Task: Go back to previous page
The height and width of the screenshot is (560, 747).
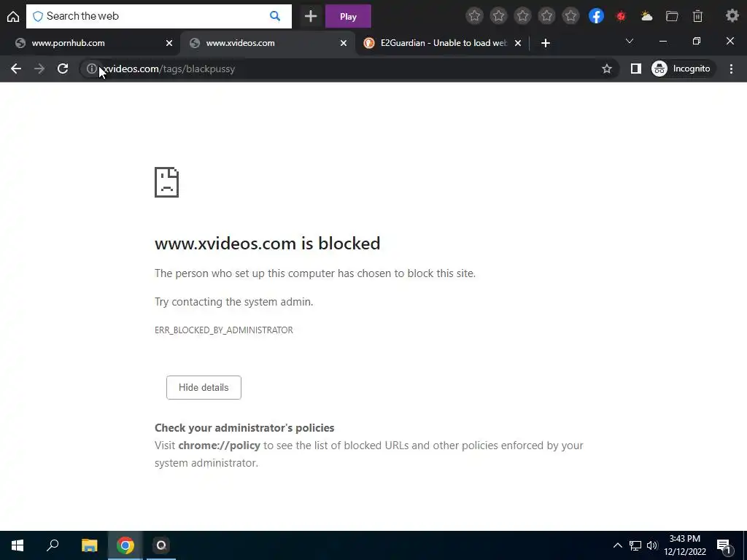Action: point(16,69)
